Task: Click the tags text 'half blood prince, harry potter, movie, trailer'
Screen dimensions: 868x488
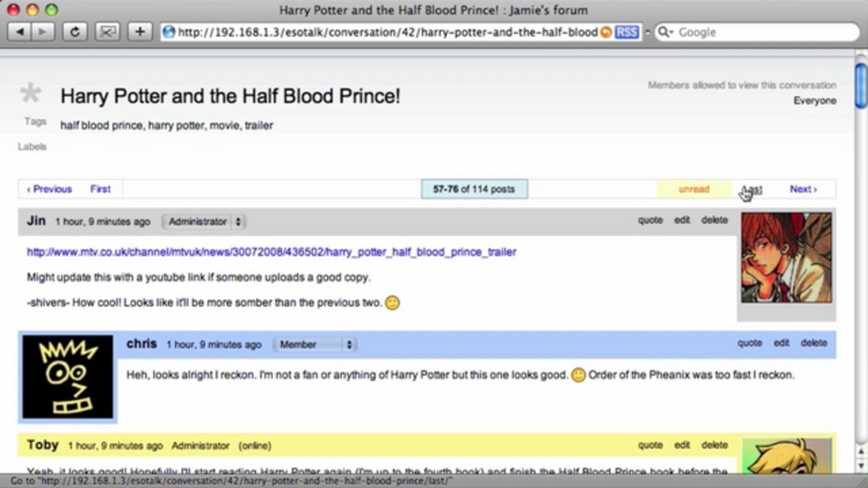Action: 167,125
